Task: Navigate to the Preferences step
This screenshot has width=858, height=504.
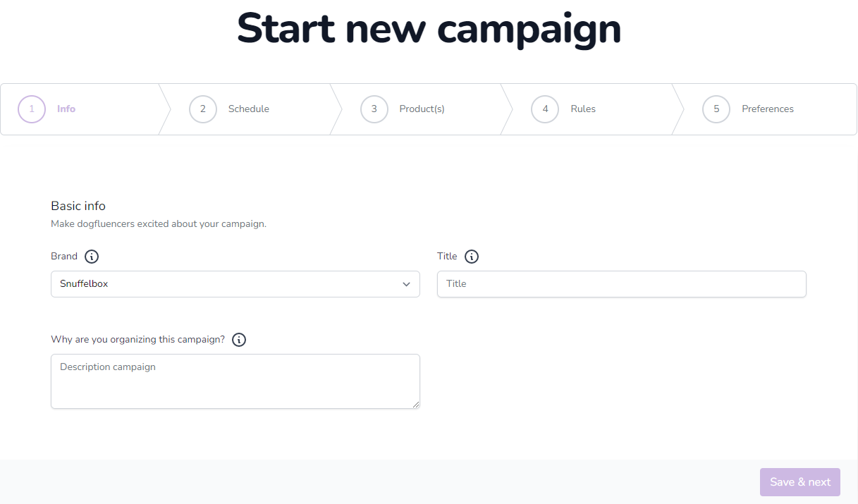Action: (x=768, y=109)
